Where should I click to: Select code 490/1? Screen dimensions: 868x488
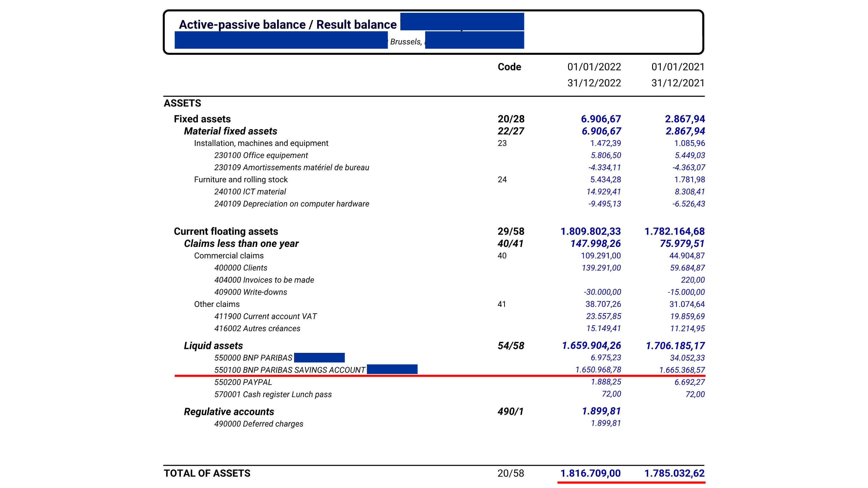pyautogui.click(x=511, y=412)
